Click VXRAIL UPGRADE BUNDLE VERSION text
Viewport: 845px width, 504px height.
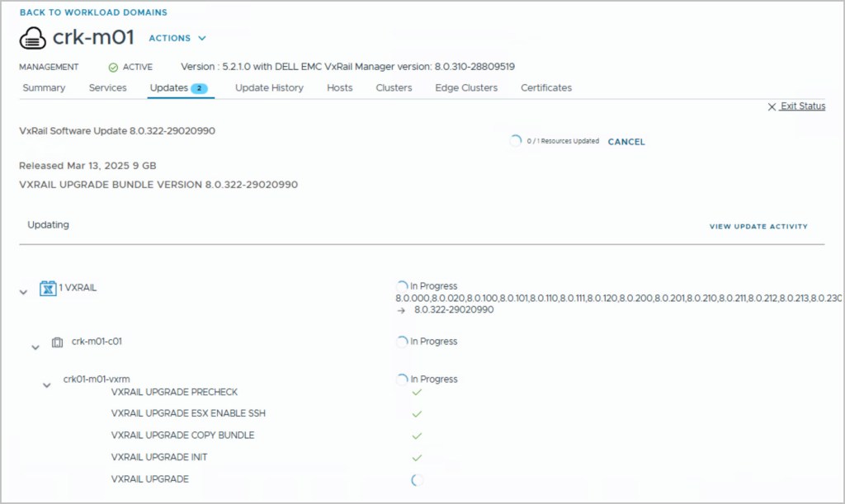pos(158,185)
